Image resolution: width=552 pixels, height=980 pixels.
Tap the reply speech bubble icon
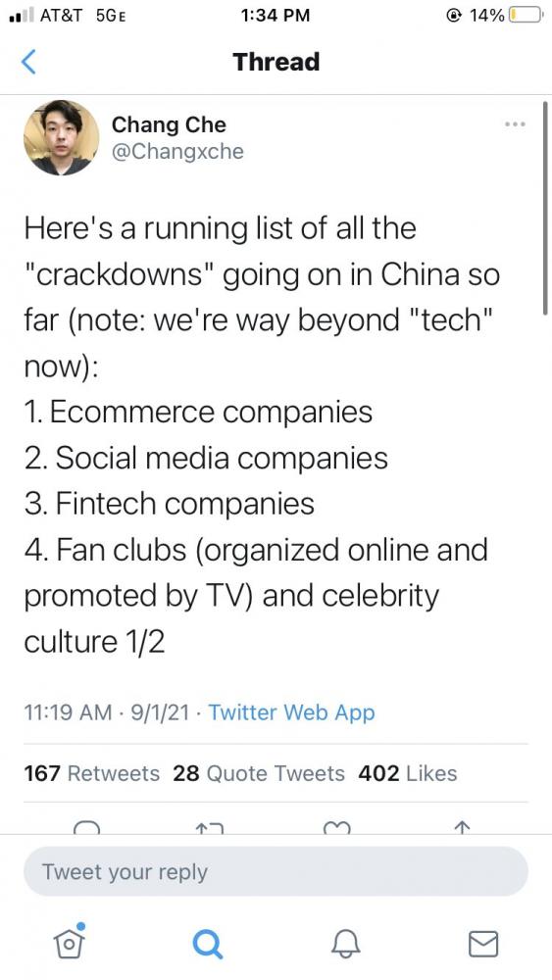pos(86,827)
